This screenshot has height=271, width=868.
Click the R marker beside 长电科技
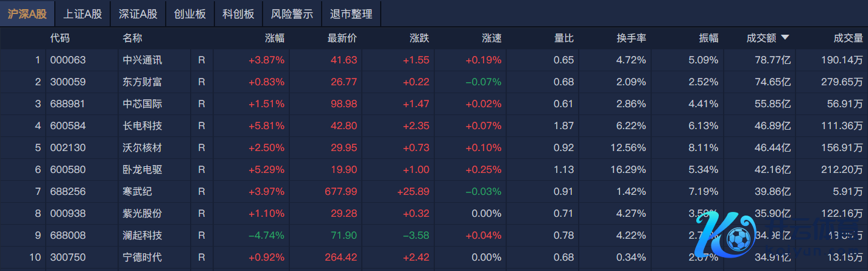(202, 126)
